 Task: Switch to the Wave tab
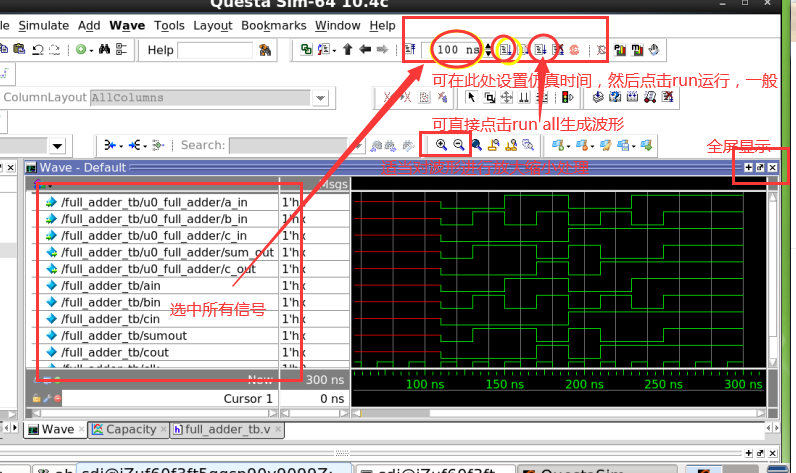(55, 429)
